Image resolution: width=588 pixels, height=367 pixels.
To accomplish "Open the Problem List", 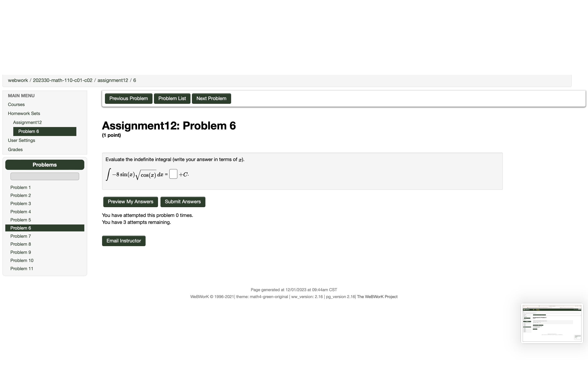I will click(x=172, y=98).
